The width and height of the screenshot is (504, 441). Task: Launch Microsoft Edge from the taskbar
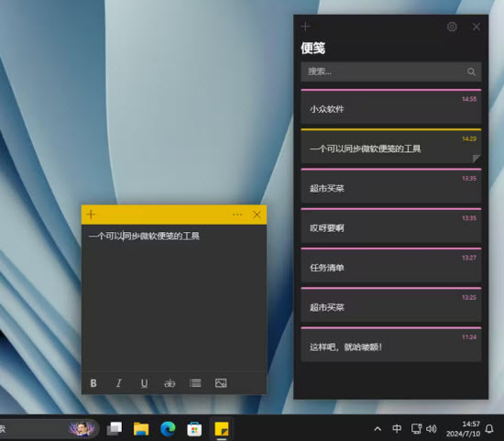[168, 429]
